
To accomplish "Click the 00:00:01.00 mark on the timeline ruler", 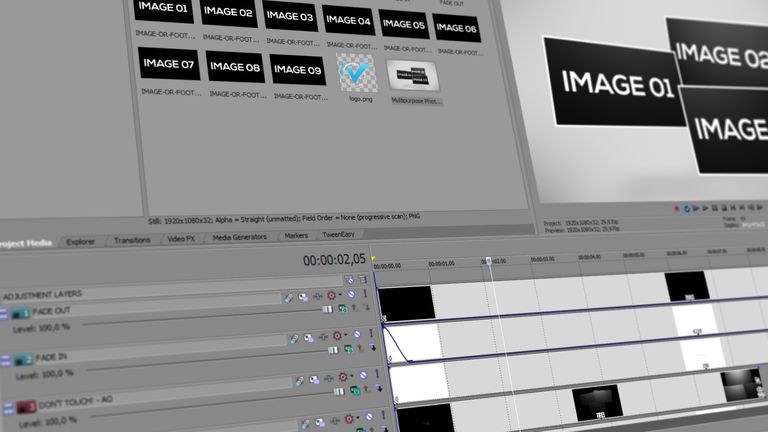I will (x=441, y=264).
